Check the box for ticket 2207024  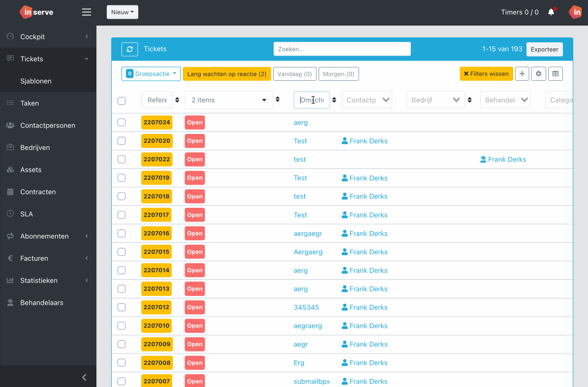pyautogui.click(x=122, y=123)
